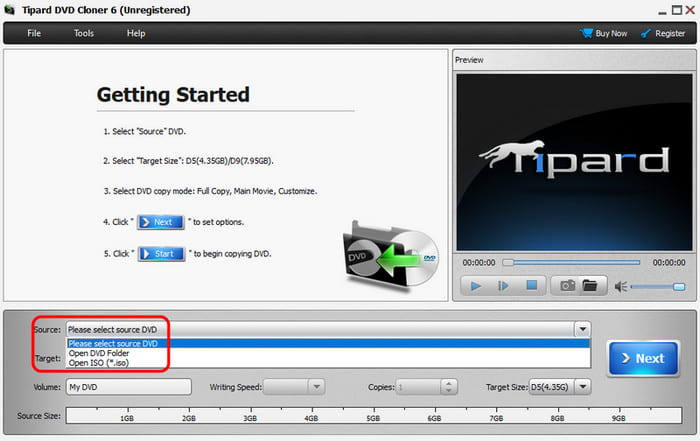Click the DVD copy mode instruction text

click(210, 191)
